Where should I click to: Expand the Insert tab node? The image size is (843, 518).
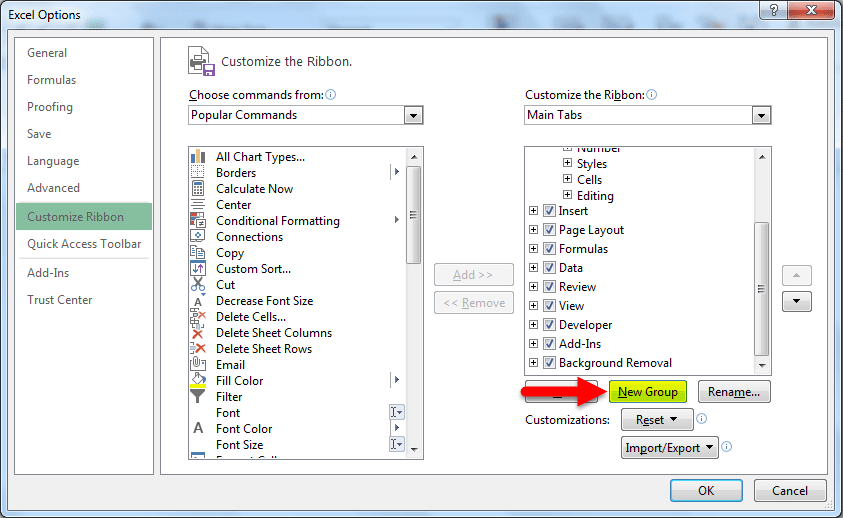[533, 211]
